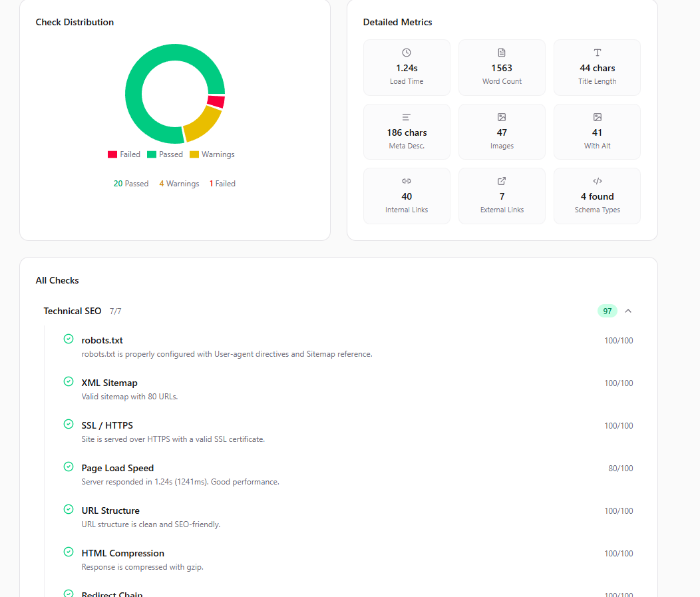The image size is (700, 597).
Task: Select the Page Load Speed check title
Action: coord(117,468)
